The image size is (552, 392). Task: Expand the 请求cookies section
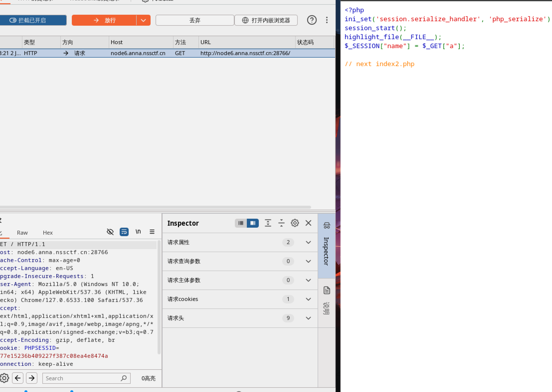(x=308, y=299)
